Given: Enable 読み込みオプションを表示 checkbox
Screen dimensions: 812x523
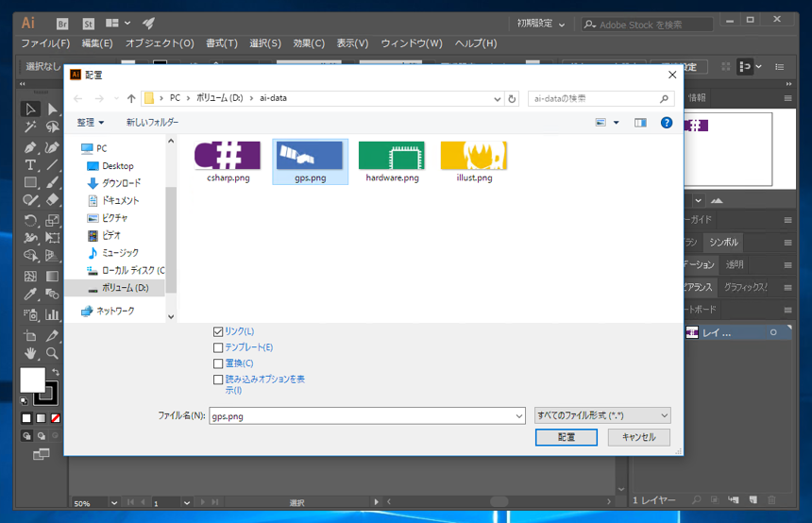Looking at the screenshot, I should [218, 380].
